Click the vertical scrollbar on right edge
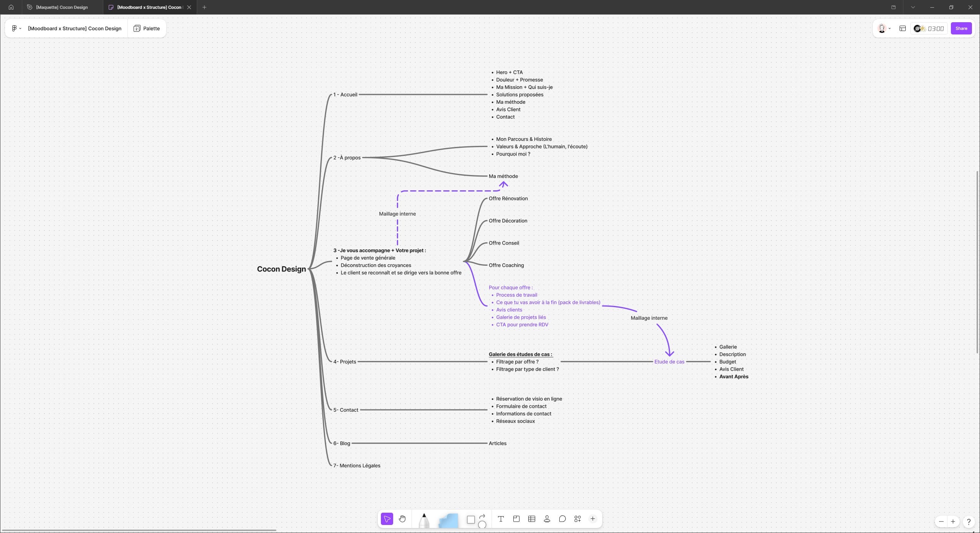This screenshot has width=980, height=533. coord(978,262)
